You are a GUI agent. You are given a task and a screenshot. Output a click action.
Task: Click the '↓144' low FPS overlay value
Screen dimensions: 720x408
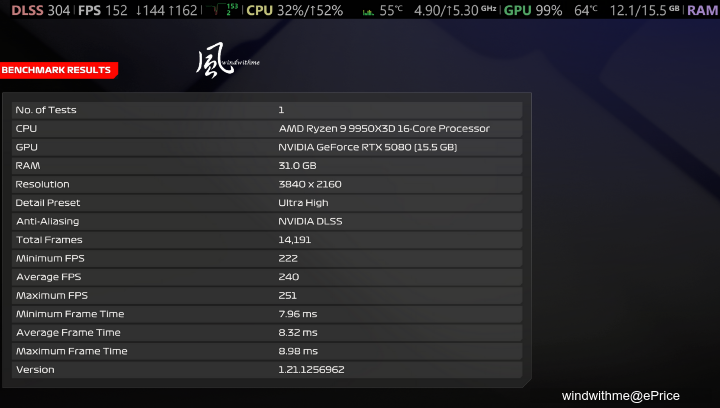(150, 10)
